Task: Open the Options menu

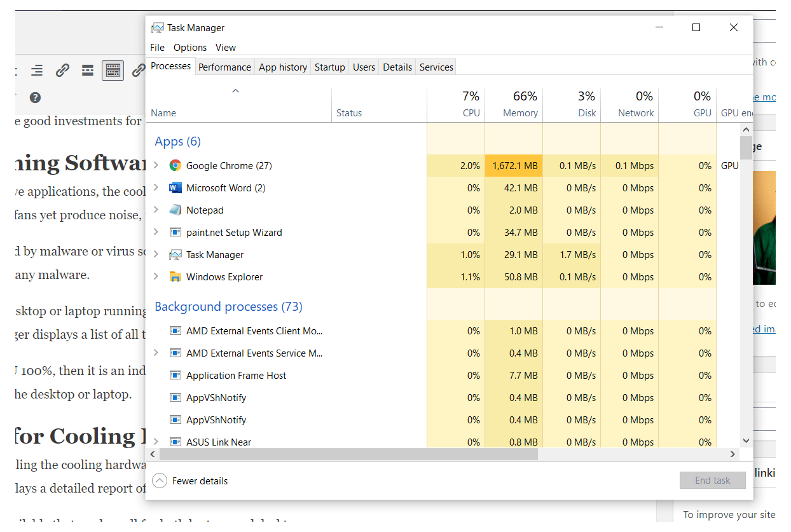Action: [189, 47]
